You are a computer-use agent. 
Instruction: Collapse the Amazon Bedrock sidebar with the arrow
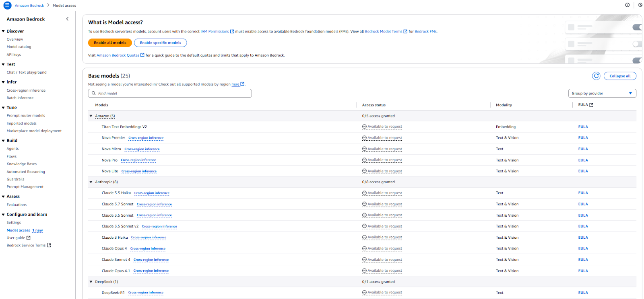[67, 19]
